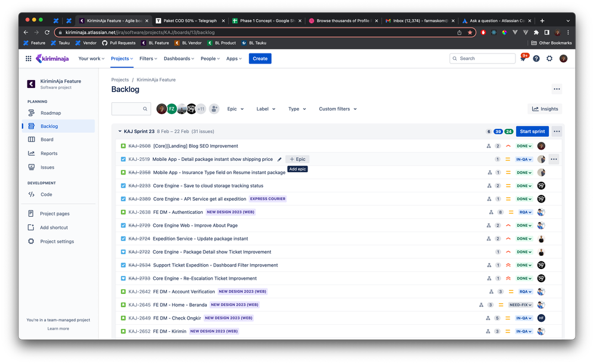Click the Issues sidebar icon

32,167
